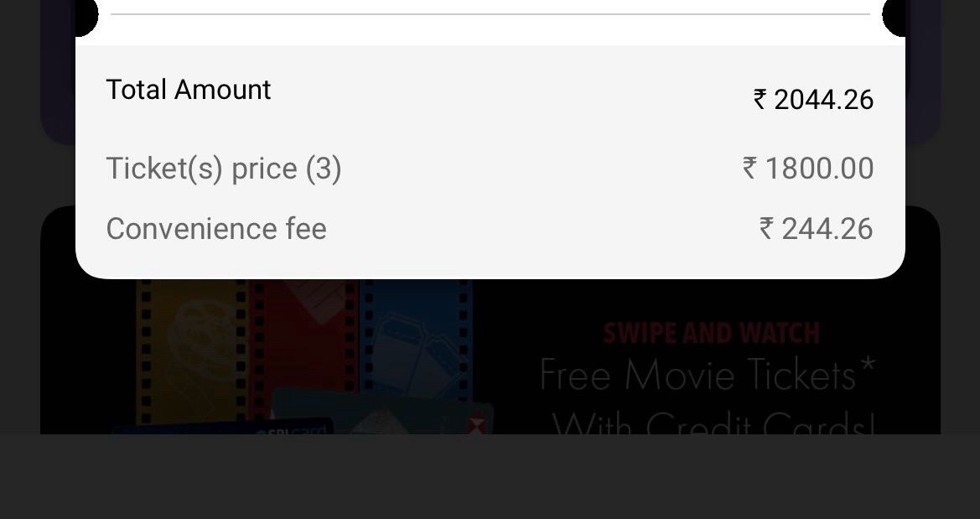
Task: Tap the Ticket(s) price (3) label
Action: (x=224, y=169)
